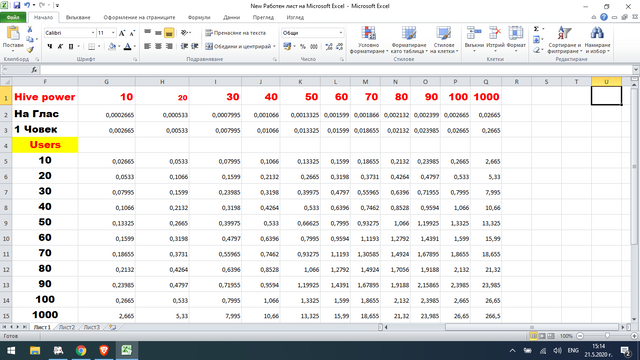Switch to the Лист3 sheet tab
The height and width of the screenshot is (360, 640).
click(91, 327)
